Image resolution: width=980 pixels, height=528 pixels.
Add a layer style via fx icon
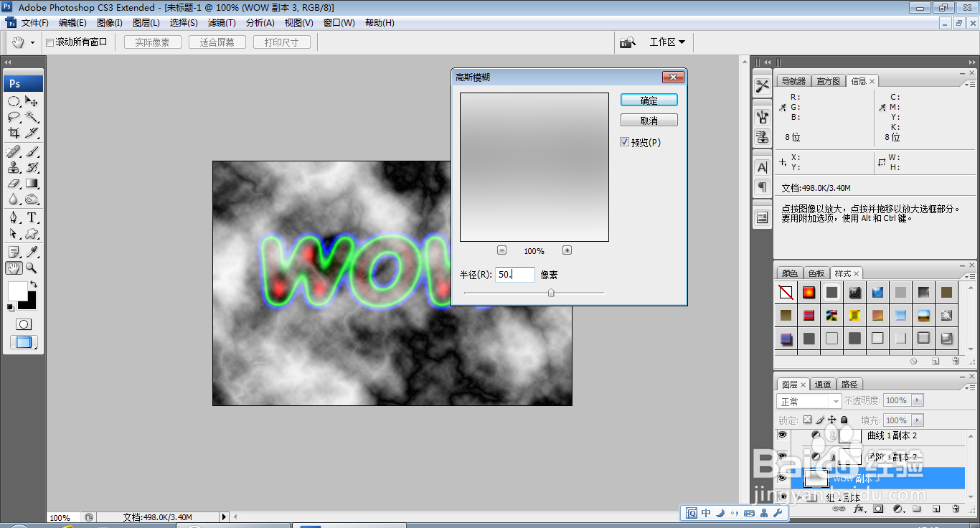(859, 509)
